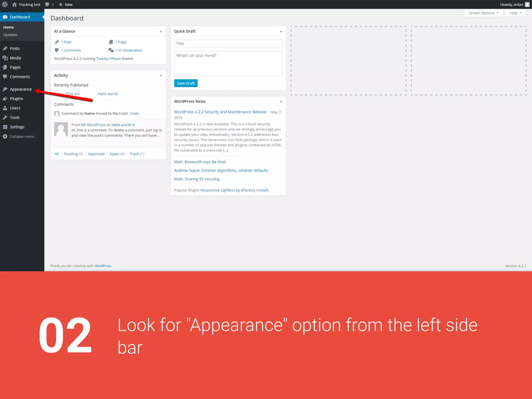The height and width of the screenshot is (399, 532).
Task: Click the Plugins plug icon
Action: 5,99
